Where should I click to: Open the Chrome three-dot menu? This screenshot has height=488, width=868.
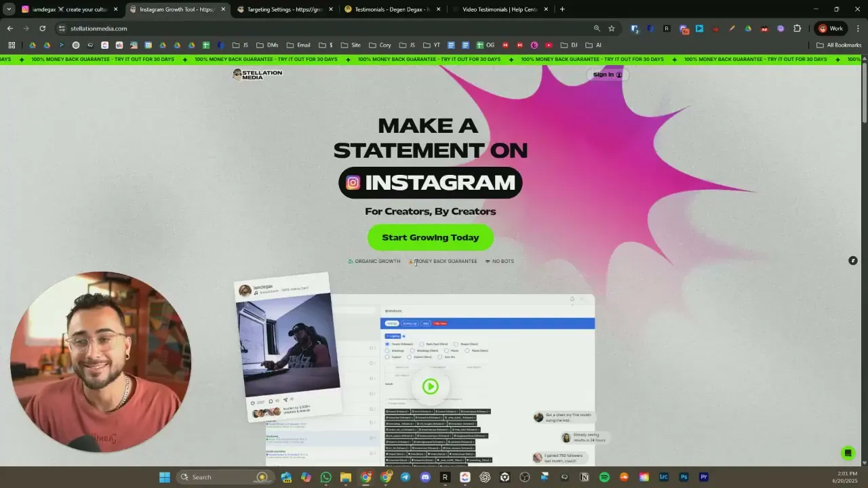click(858, 28)
